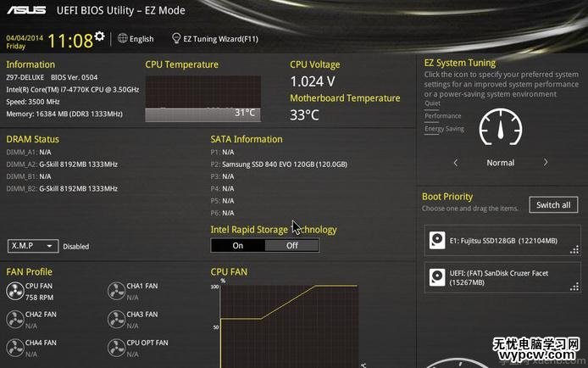Screen dimensions: 588x368
Task: Click the 1.024 V CPU voltage value
Action: coord(313,81)
